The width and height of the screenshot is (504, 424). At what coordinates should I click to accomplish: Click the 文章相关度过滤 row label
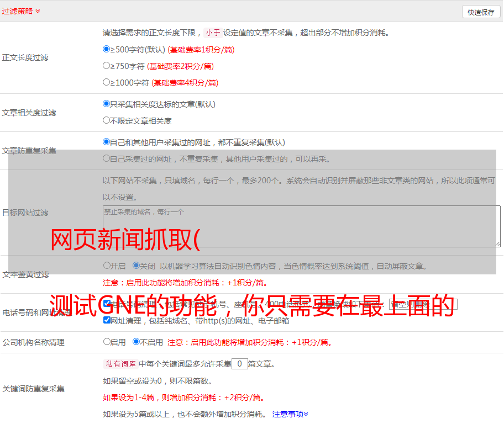click(29, 113)
